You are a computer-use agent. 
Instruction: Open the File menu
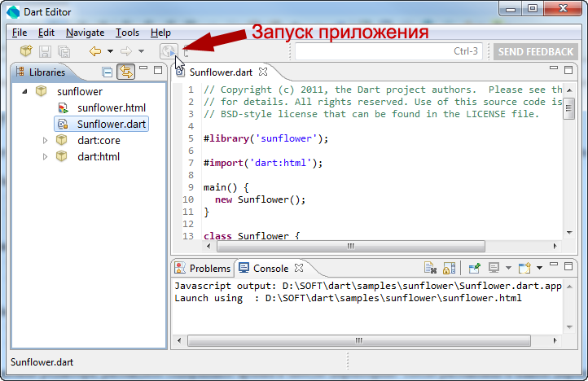click(x=20, y=33)
